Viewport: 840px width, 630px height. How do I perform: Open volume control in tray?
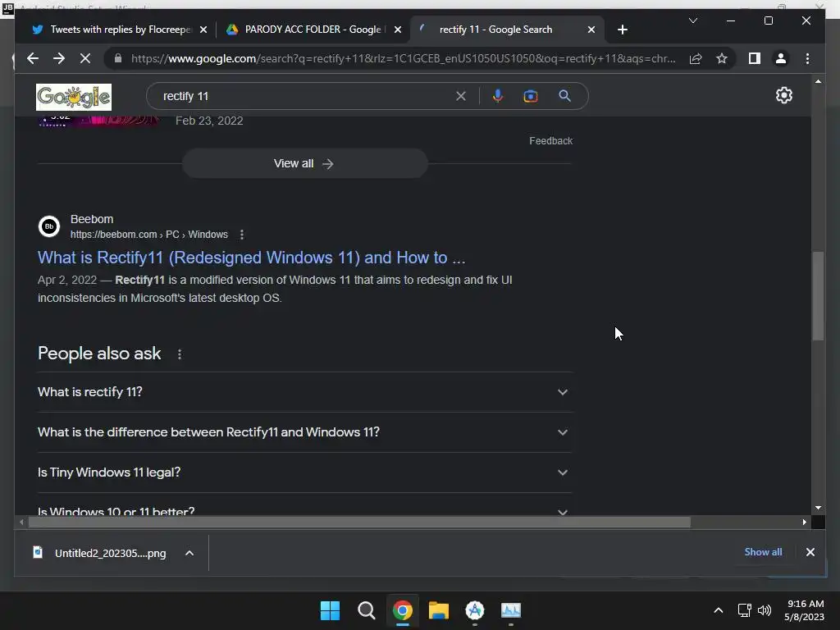click(765, 610)
